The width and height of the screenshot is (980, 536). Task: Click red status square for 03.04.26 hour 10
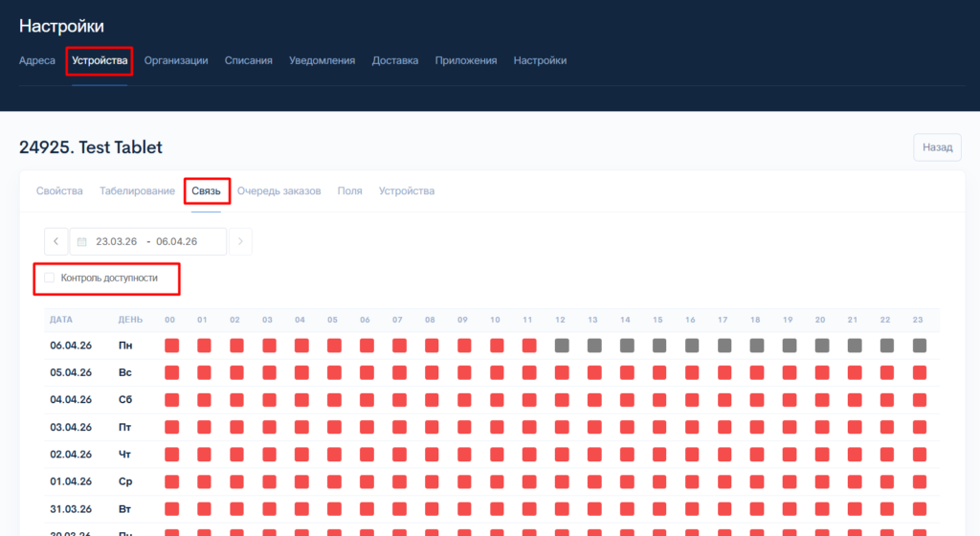point(497,427)
